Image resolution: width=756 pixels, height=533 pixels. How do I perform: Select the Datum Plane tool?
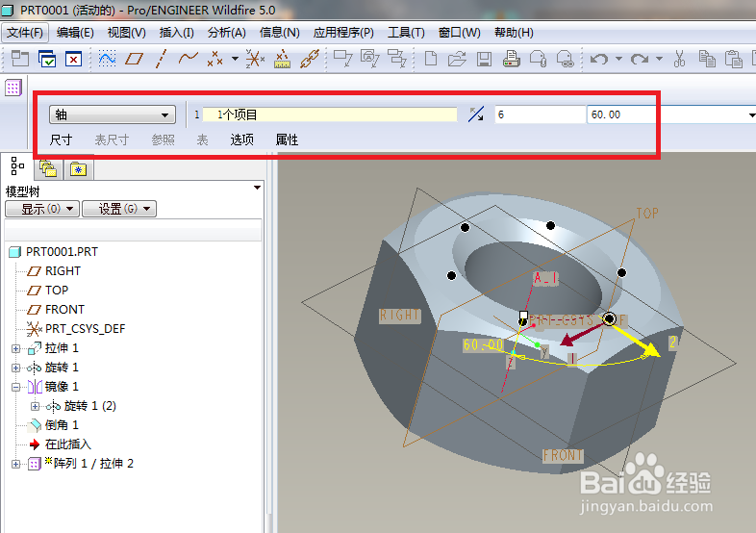point(134,59)
